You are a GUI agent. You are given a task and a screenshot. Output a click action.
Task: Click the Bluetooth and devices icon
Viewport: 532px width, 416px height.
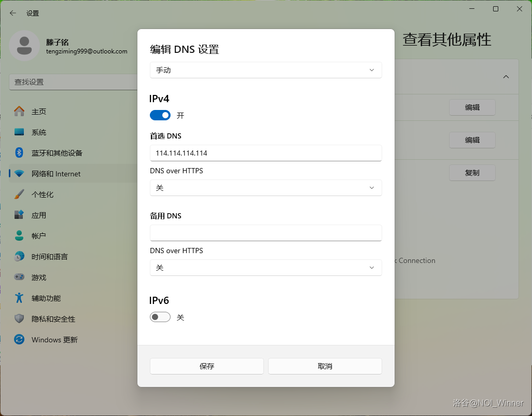(19, 153)
